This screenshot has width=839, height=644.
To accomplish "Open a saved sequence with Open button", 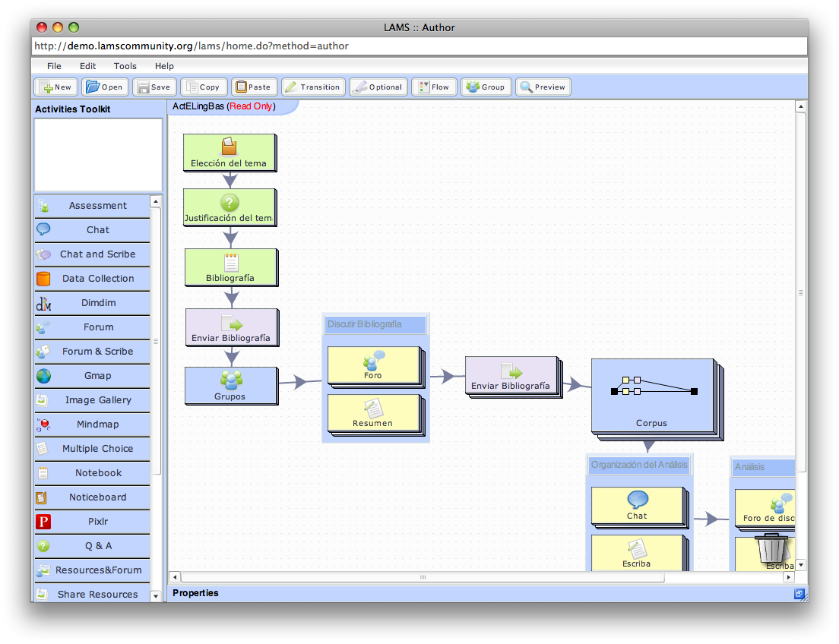I will [x=105, y=87].
